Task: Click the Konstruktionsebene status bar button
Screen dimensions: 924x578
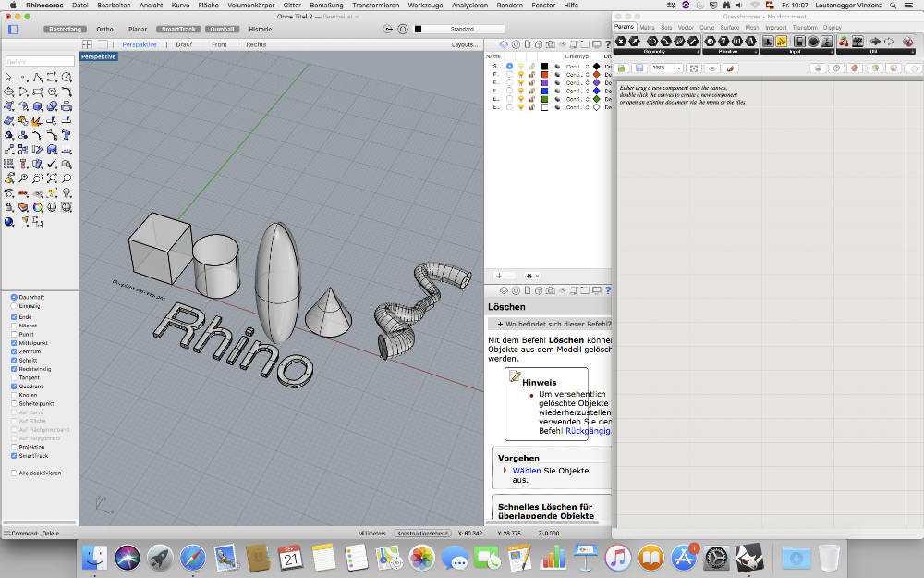Action: (x=422, y=534)
